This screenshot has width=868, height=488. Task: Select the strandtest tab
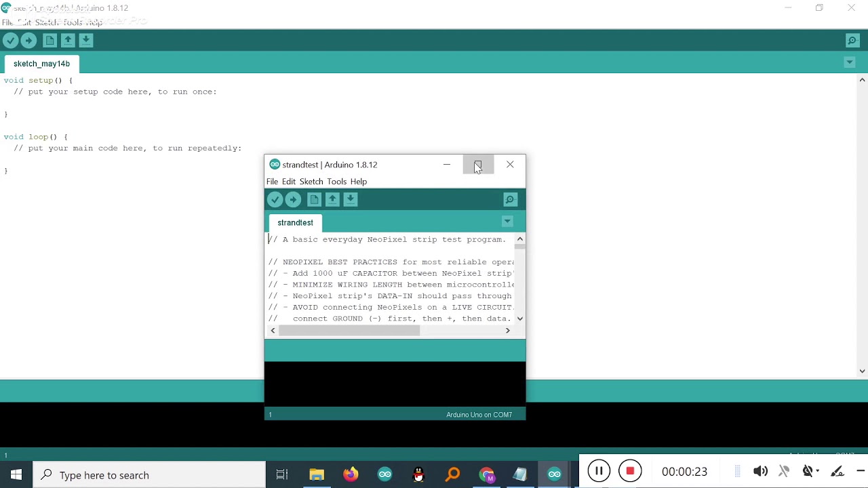[295, 222]
